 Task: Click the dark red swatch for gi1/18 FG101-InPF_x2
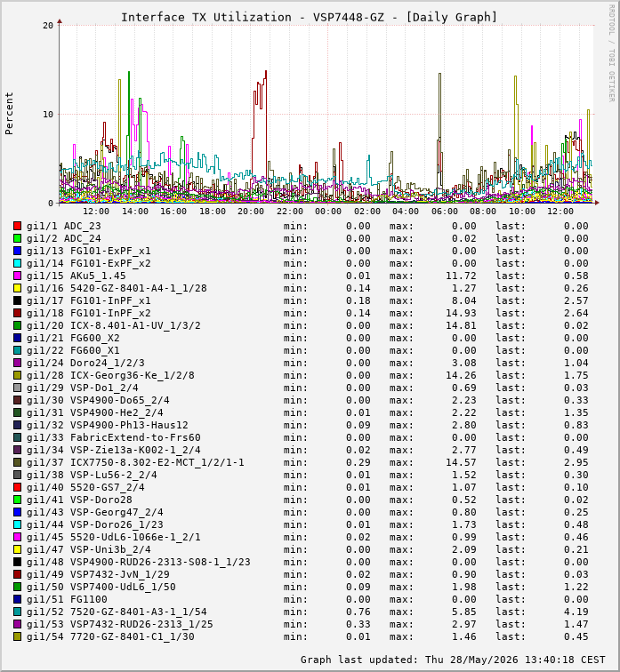(17, 313)
